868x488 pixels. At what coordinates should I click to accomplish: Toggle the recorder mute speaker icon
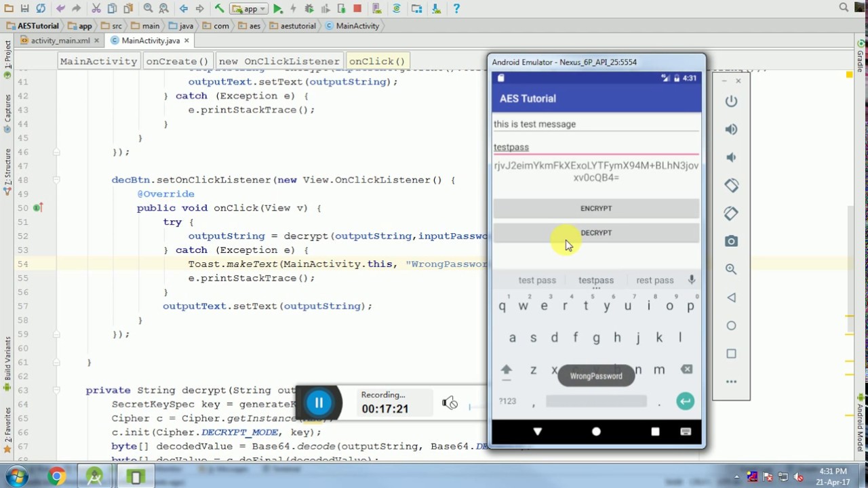point(450,403)
